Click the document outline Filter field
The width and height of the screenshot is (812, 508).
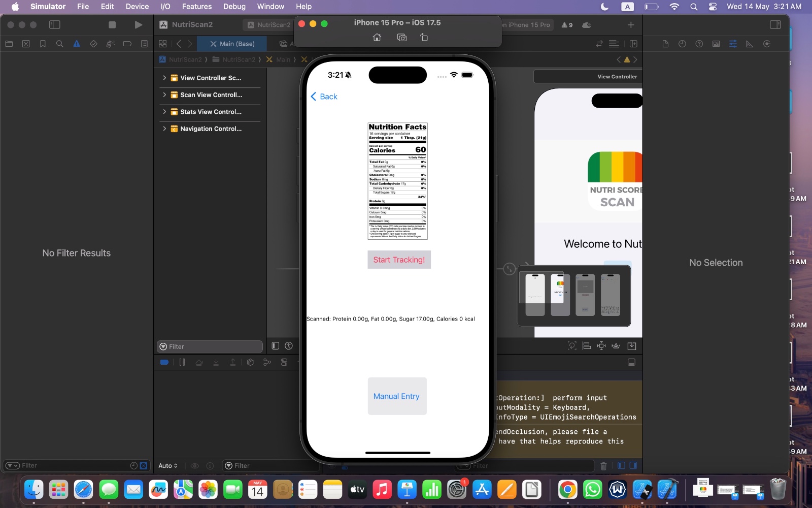[210, 346]
